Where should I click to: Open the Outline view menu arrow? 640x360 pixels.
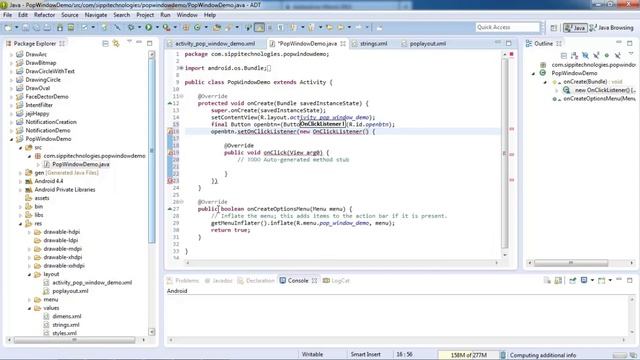631,53
